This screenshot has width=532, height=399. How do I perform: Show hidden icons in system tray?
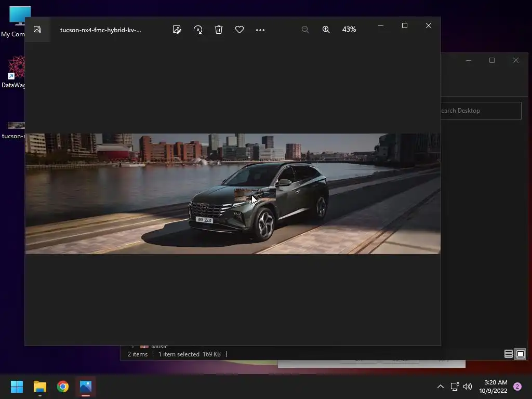pyautogui.click(x=441, y=387)
